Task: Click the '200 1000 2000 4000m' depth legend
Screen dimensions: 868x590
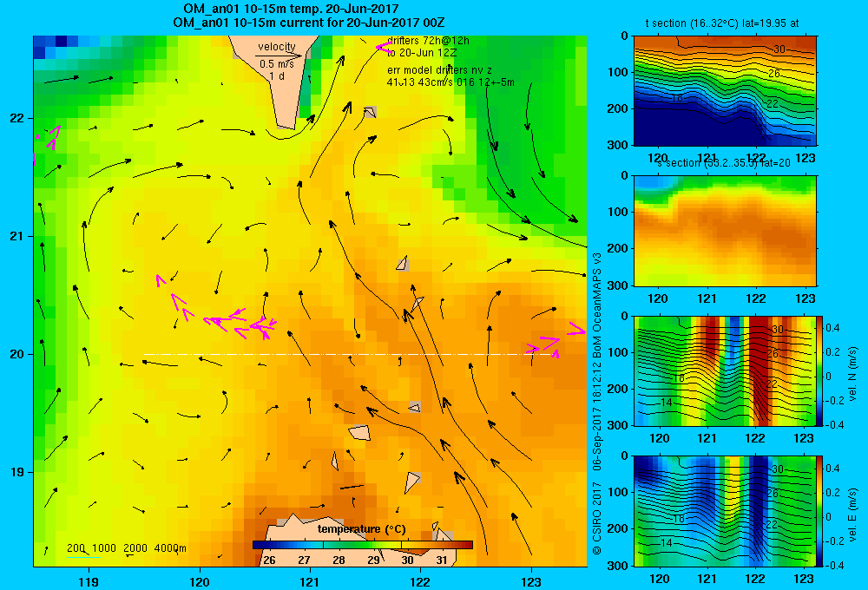Action: click(127, 548)
